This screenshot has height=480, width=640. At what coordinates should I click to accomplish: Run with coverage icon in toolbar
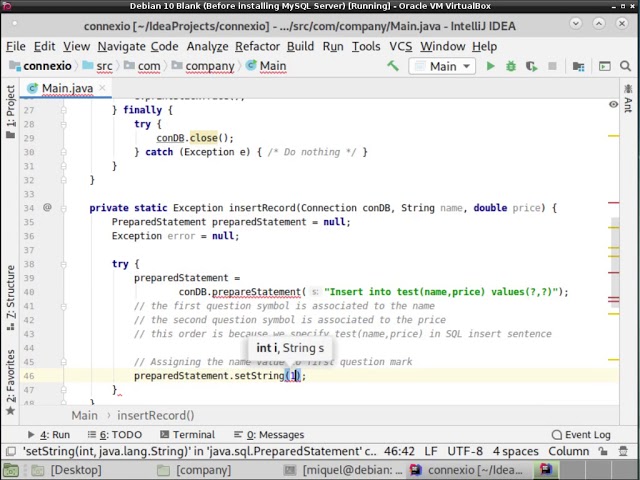pos(531,66)
